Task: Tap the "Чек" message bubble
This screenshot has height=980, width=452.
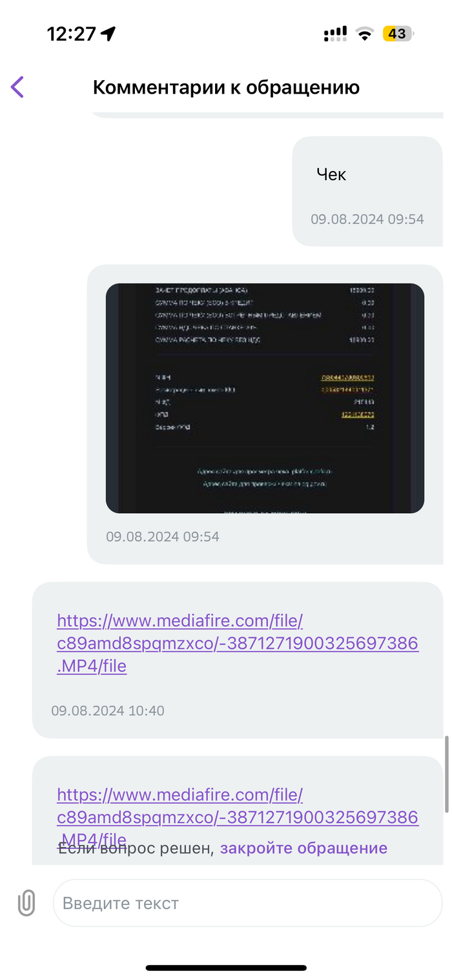Action: 367,191
